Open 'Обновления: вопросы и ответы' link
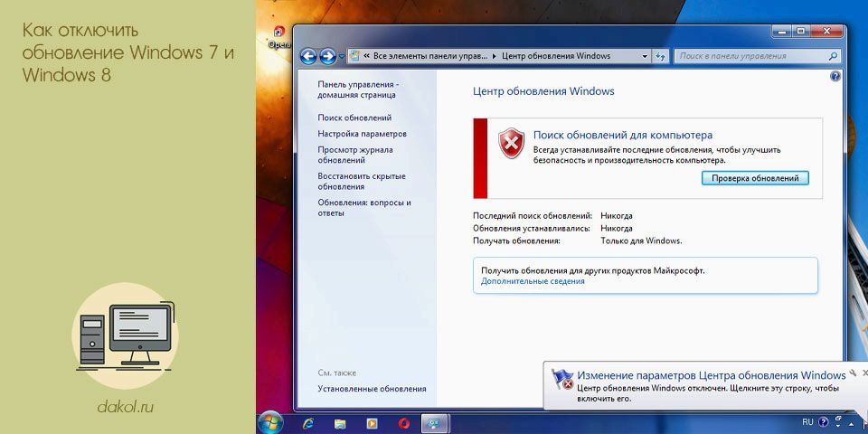The image size is (868, 434). pos(364,208)
